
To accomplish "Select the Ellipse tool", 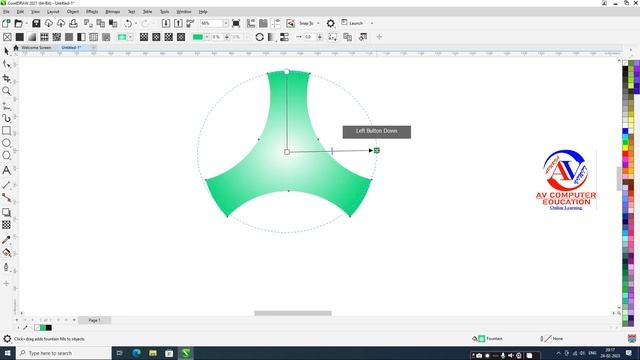I will click(6, 143).
